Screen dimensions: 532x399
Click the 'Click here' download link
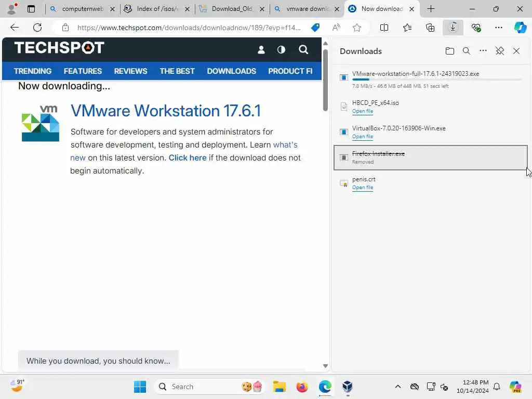coord(187,158)
